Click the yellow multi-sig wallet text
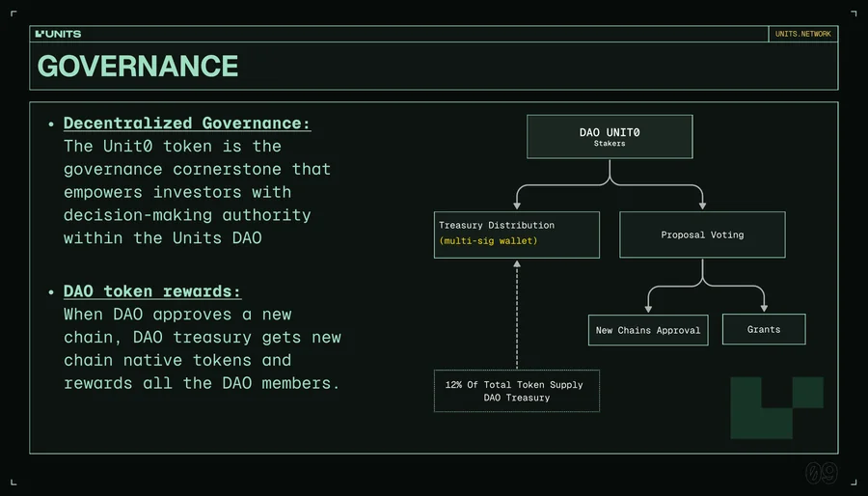 [x=488, y=241]
